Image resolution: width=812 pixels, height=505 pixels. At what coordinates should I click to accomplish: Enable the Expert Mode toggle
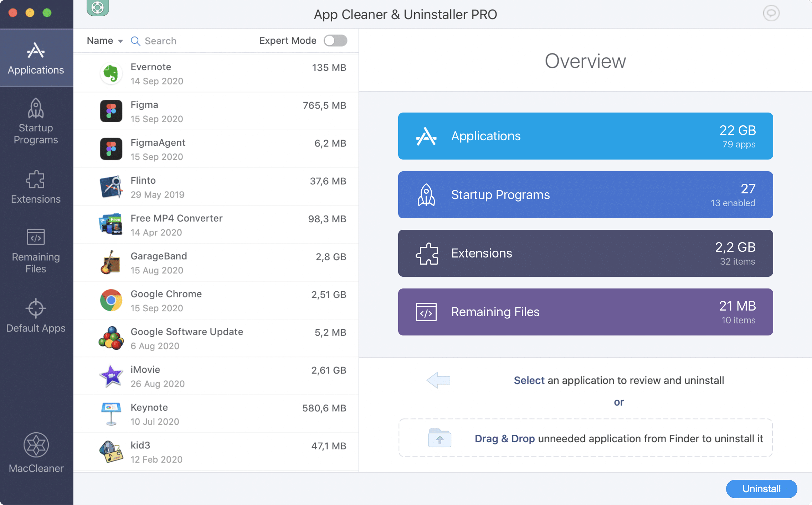tap(335, 40)
